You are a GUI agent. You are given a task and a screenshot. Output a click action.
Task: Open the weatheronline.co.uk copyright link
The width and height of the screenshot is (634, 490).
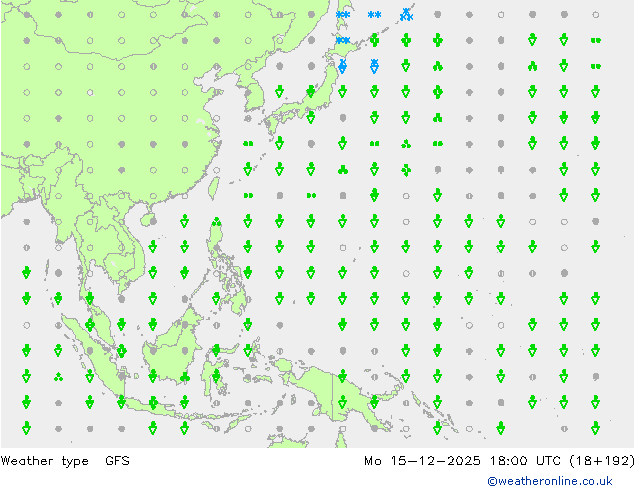549,481
